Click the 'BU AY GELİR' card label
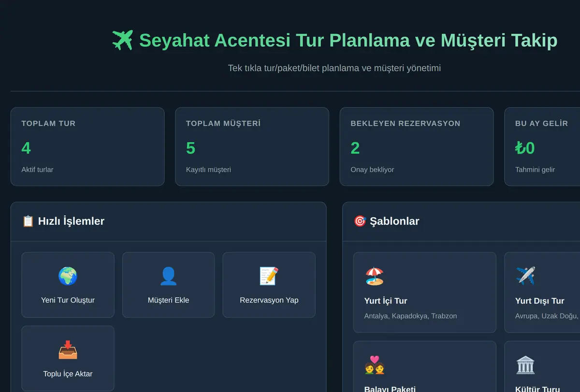This screenshot has height=392, width=580. tap(541, 123)
